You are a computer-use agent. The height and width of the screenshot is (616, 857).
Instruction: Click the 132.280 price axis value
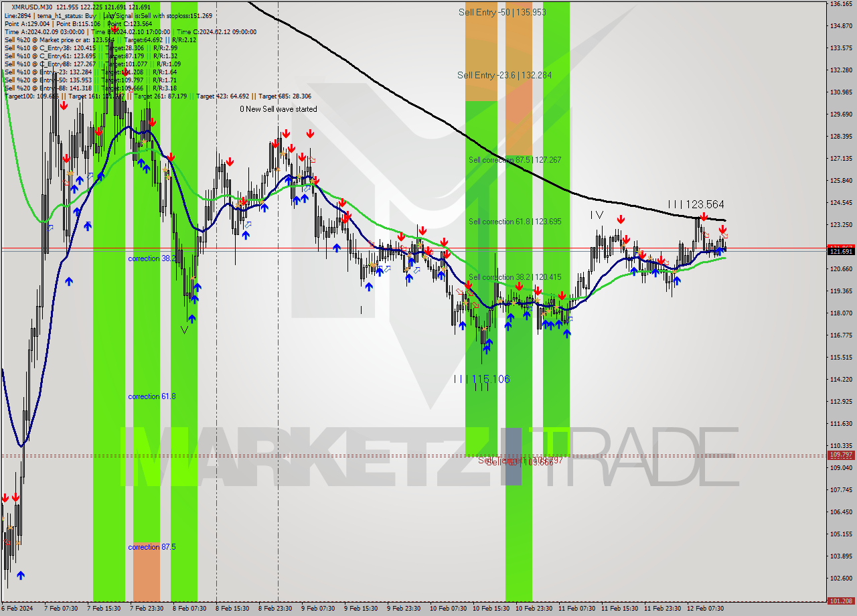(x=842, y=70)
